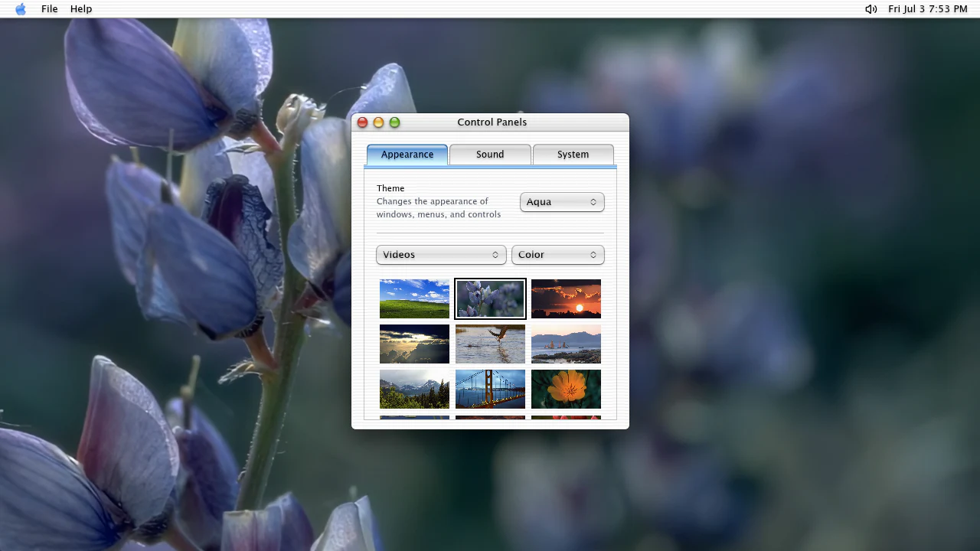The image size is (980, 551).
Task: Pick the Golden Gate Bridge wallpaper
Action: [x=490, y=389]
